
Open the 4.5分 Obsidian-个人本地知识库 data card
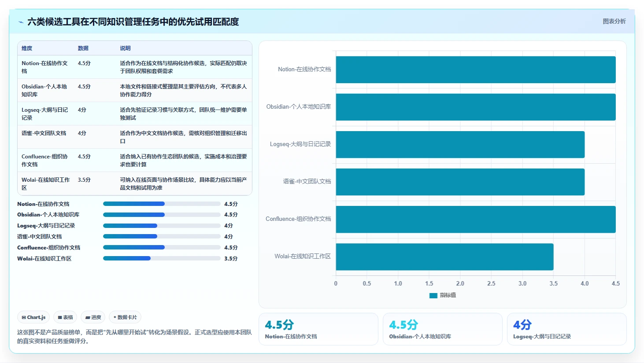point(443,329)
